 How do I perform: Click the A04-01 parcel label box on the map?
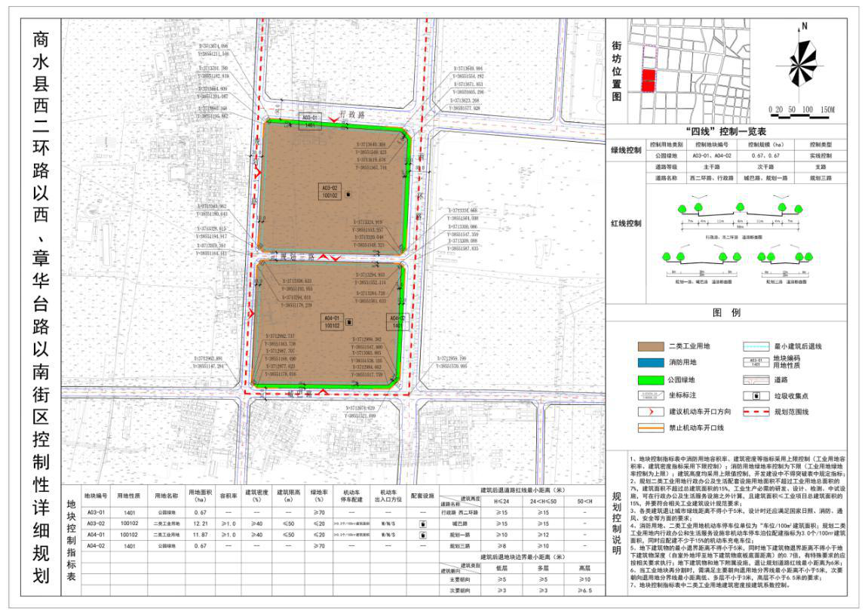pyautogui.click(x=332, y=322)
